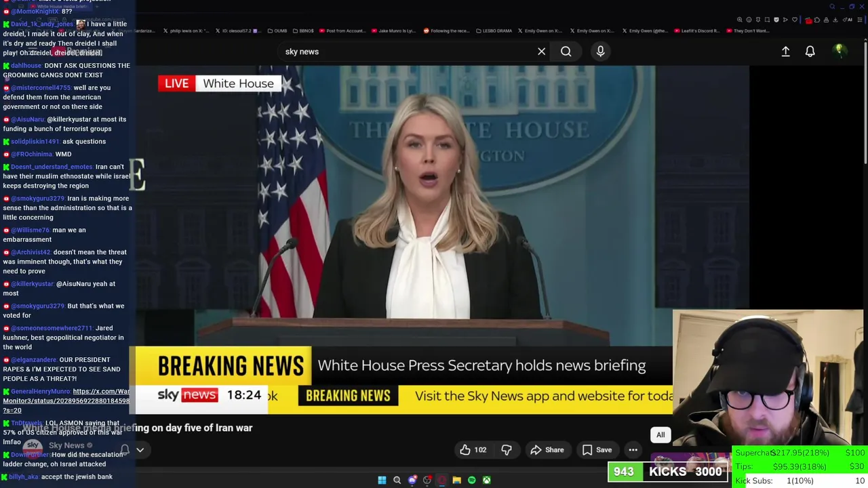Open File Explorer from the taskbar
The height and width of the screenshot is (488, 868).
(457, 481)
